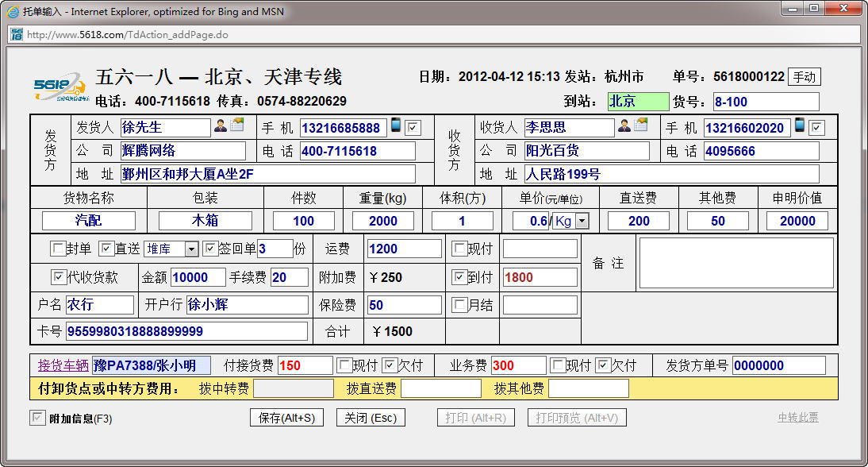Click the Internet Explorer title bar icon

(x=12, y=12)
